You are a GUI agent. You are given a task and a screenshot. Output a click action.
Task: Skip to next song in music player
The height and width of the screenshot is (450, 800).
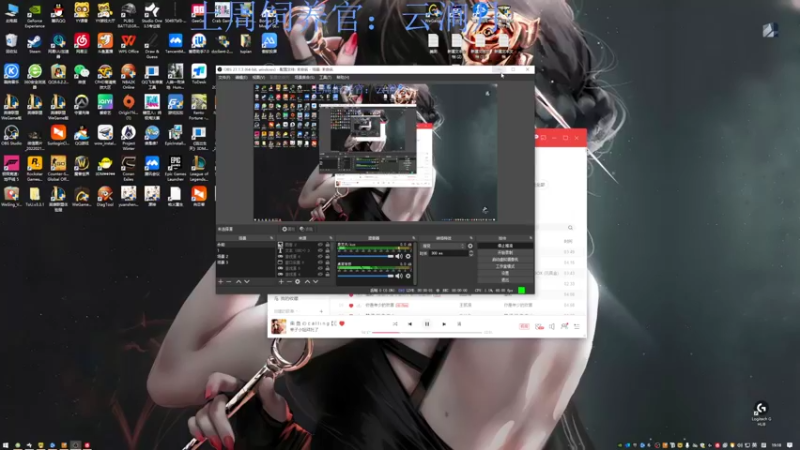444,324
